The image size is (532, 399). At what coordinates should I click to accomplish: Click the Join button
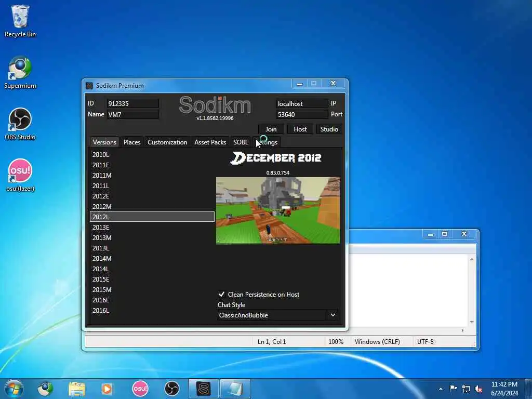tap(271, 129)
